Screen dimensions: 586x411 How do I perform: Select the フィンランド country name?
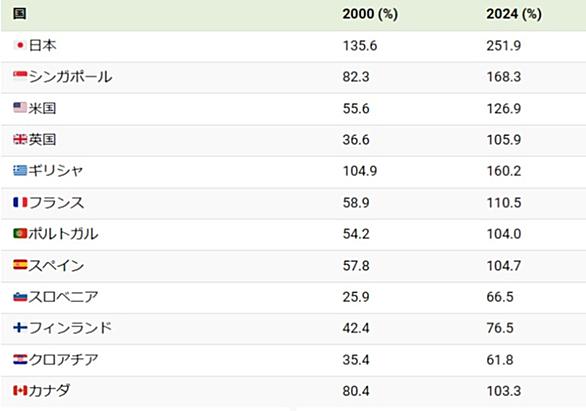[70, 328]
